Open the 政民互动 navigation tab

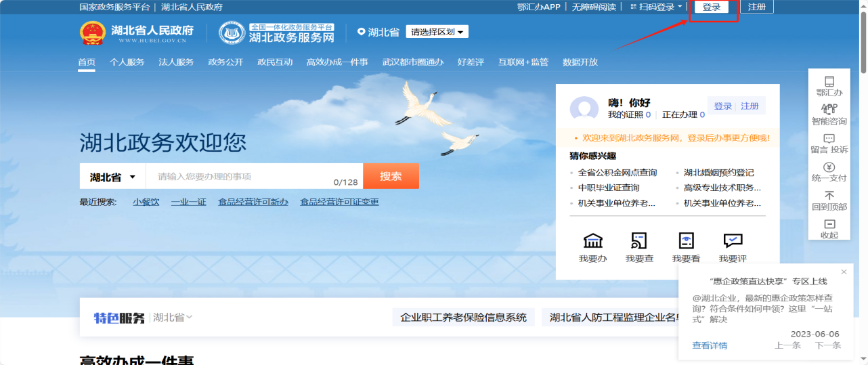pyautogui.click(x=275, y=62)
